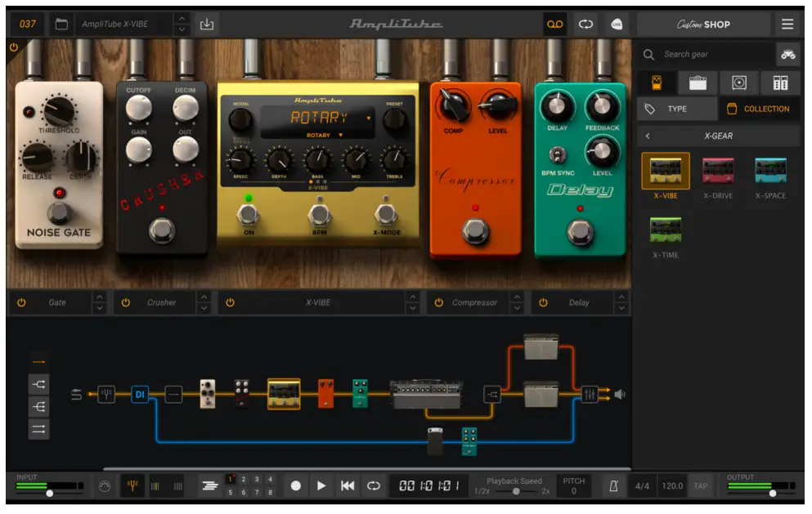Enable LIVE mode from the top bar

617,24
